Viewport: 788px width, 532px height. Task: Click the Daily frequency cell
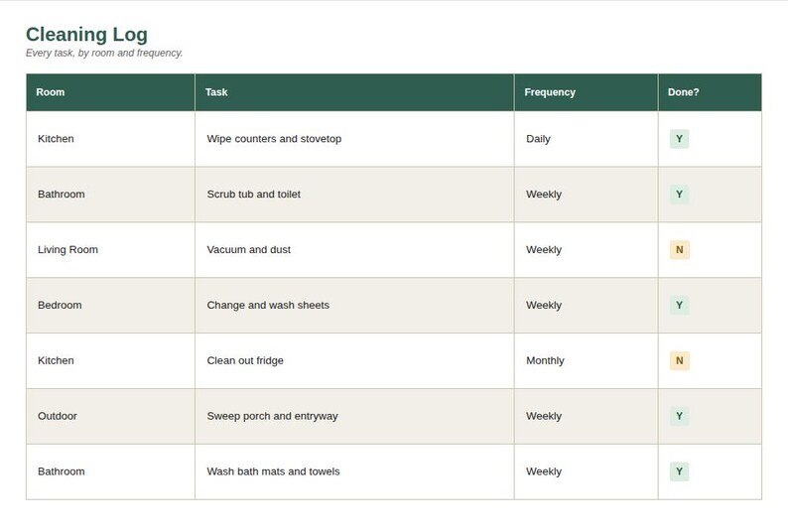click(x=586, y=139)
